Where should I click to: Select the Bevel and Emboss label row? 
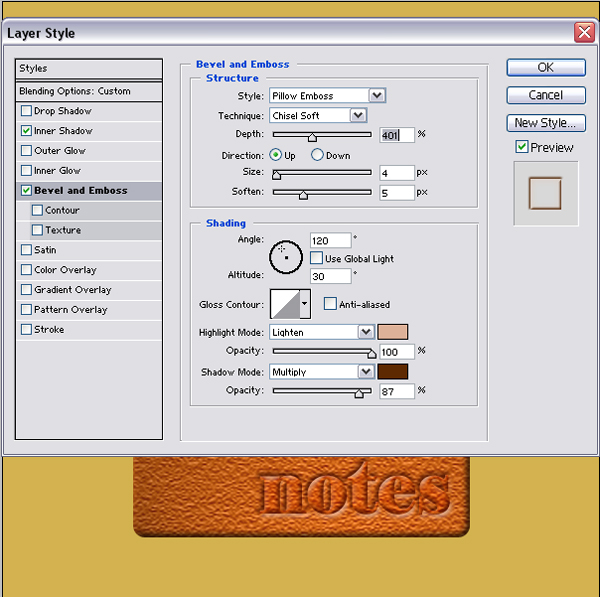click(81, 190)
